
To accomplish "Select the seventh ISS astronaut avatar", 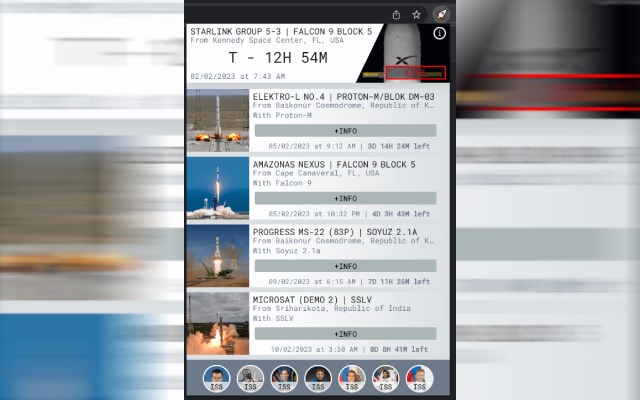I will click(x=420, y=378).
